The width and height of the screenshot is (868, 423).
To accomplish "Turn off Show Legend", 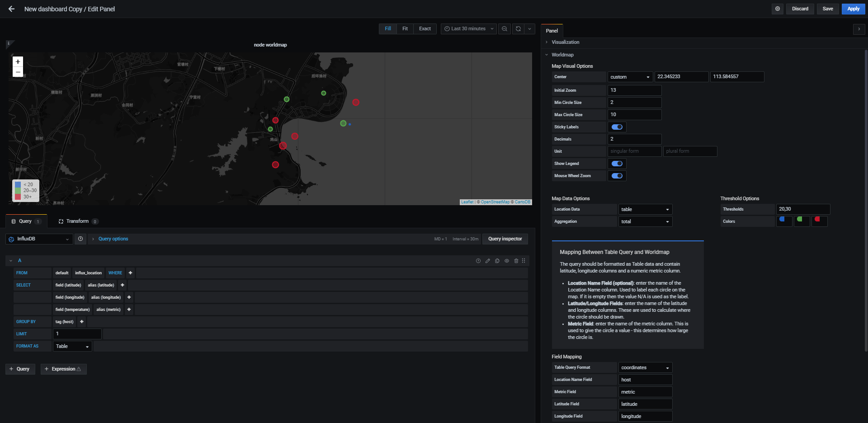I will pyautogui.click(x=617, y=163).
